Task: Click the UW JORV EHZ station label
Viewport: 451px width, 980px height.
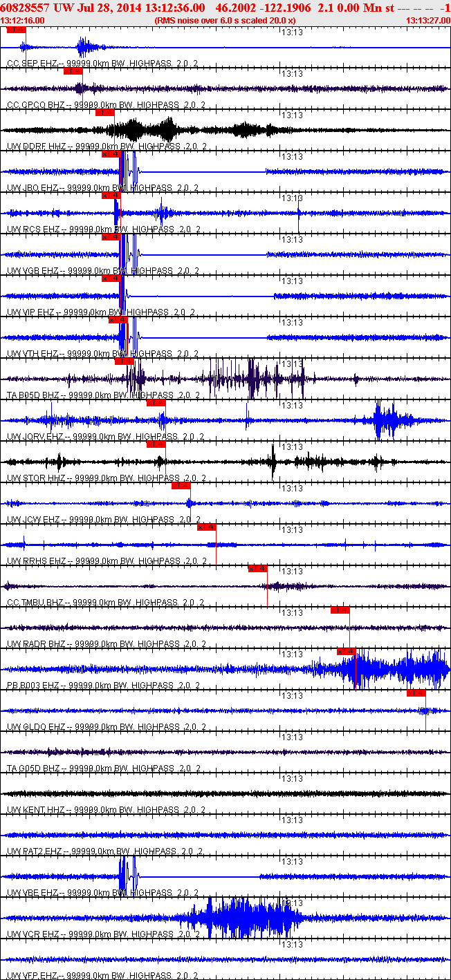Action: point(105,437)
